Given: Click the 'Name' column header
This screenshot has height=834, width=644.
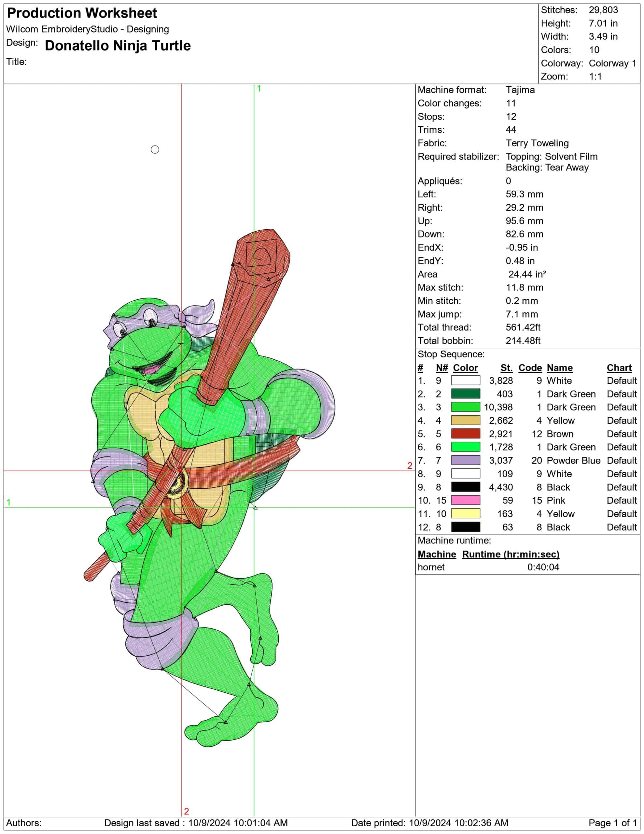Looking at the screenshot, I should (x=560, y=368).
